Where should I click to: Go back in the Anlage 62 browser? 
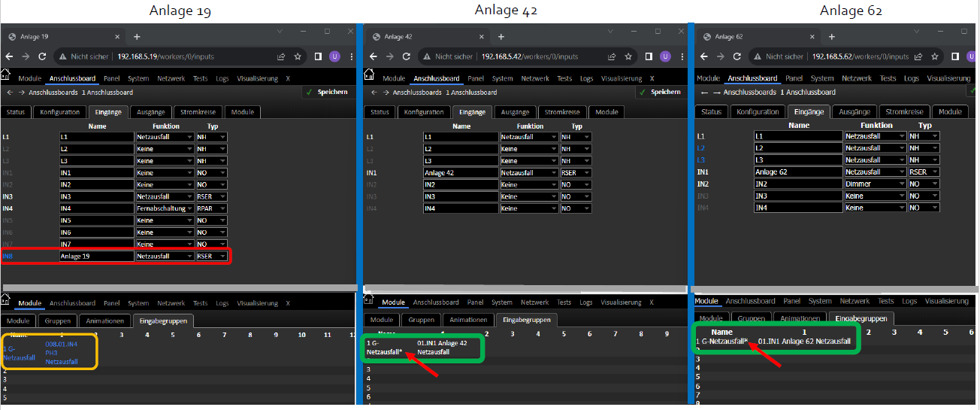(x=703, y=56)
